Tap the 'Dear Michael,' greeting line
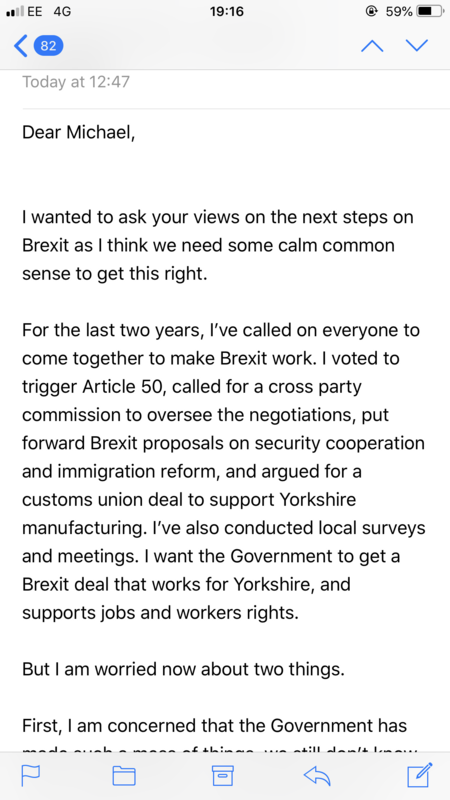Viewport: 450px width, 800px height. coord(79,133)
